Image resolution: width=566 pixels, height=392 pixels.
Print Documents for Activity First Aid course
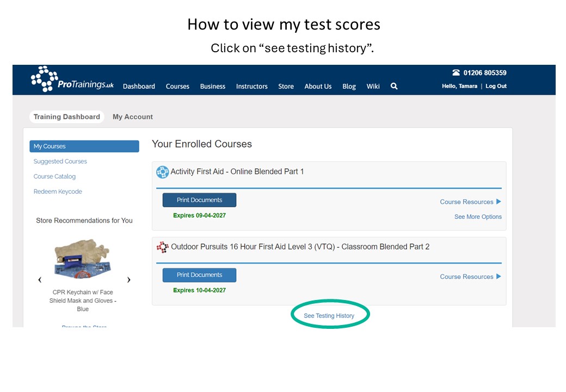pyautogui.click(x=199, y=200)
